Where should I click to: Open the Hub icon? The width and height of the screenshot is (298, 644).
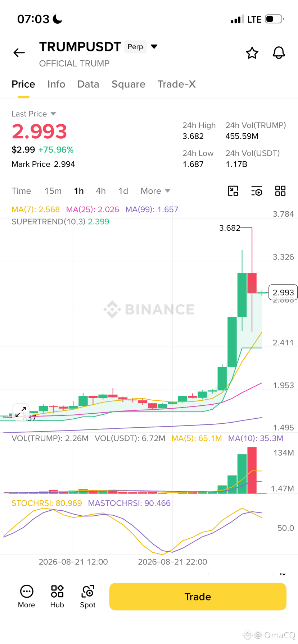[x=57, y=597]
